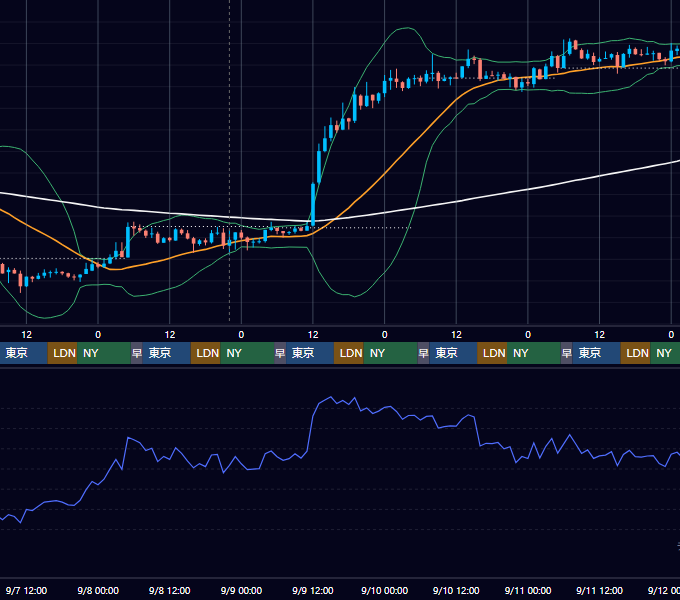Select the 東京 session block on 9/11
This screenshot has height=600, width=680.
(x=597, y=353)
